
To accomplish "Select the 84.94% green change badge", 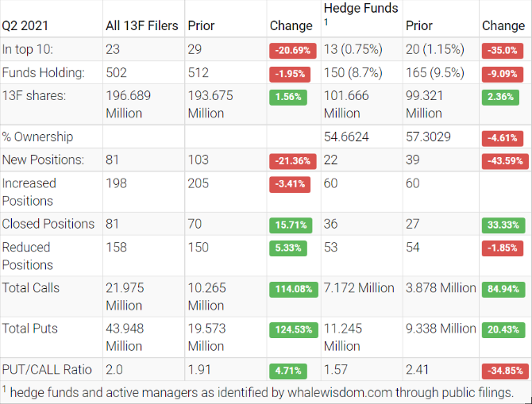I will [x=503, y=289].
